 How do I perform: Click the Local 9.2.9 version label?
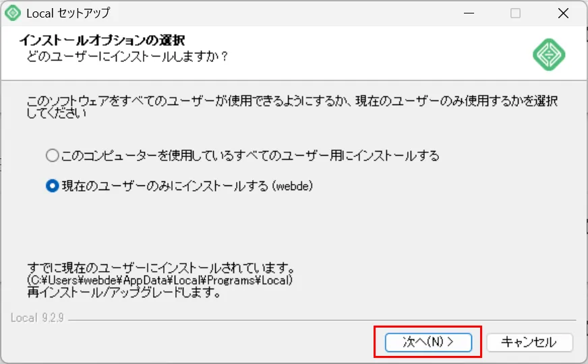[x=37, y=317]
